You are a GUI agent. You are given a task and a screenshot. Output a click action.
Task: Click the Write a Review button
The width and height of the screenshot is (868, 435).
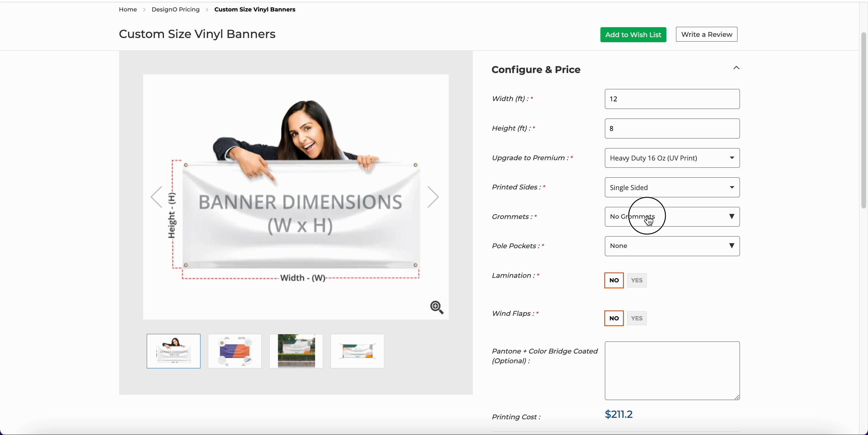(x=706, y=34)
